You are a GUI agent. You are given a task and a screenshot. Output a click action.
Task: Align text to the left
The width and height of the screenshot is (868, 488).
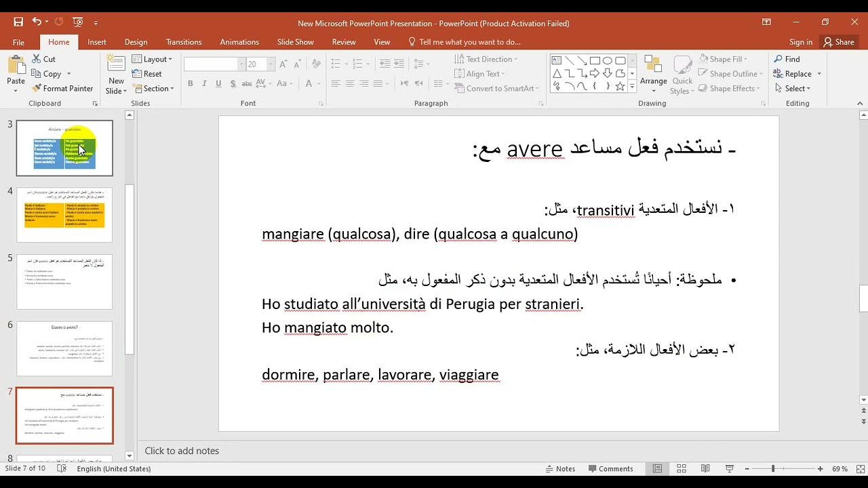(335, 83)
